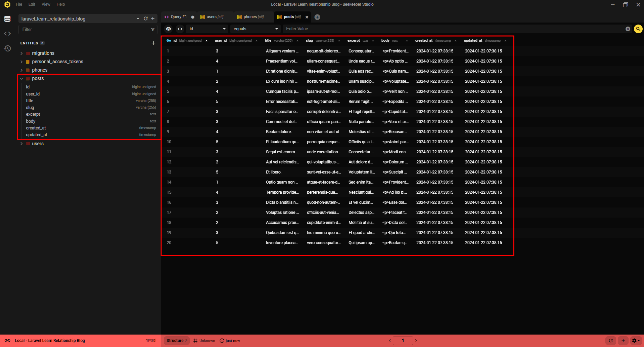This screenshot has width=644, height=347.
Task: Click the Enter Value filter field
Action: (453, 29)
